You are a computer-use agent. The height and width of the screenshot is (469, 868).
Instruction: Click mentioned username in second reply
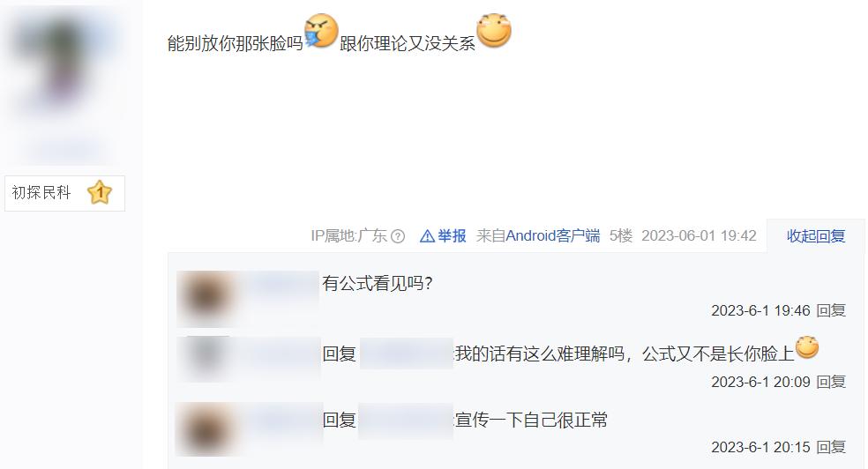407,354
